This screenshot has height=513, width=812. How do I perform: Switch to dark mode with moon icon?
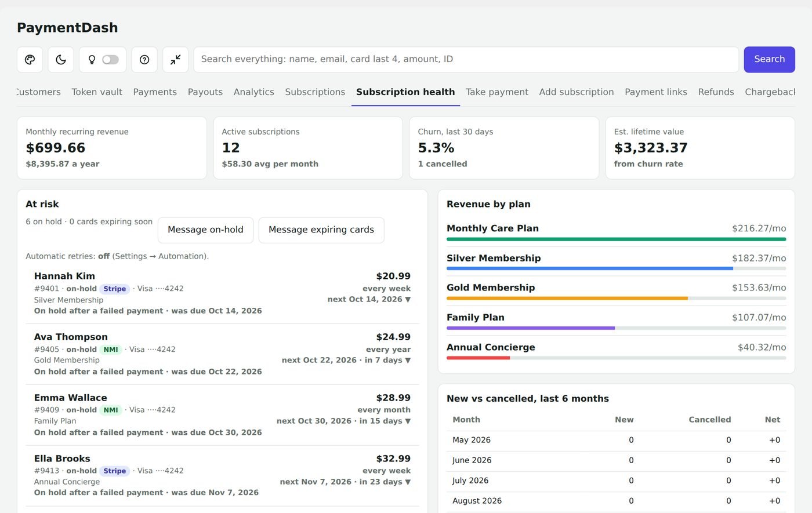(61, 60)
